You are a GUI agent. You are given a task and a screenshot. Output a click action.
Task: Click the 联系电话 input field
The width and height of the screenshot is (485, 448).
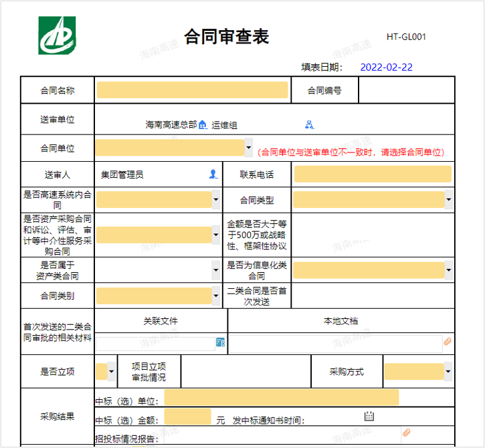[373, 175]
